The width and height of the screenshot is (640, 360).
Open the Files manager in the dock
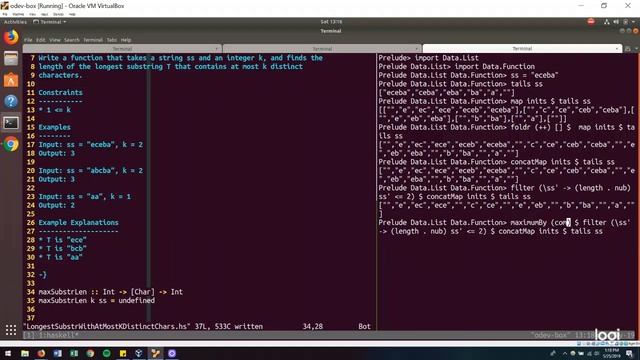[11, 58]
